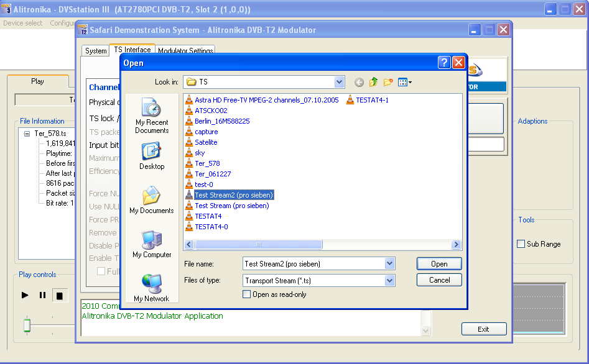Select the TESTAT4 file
The image size is (589, 364).
point(203,216)
